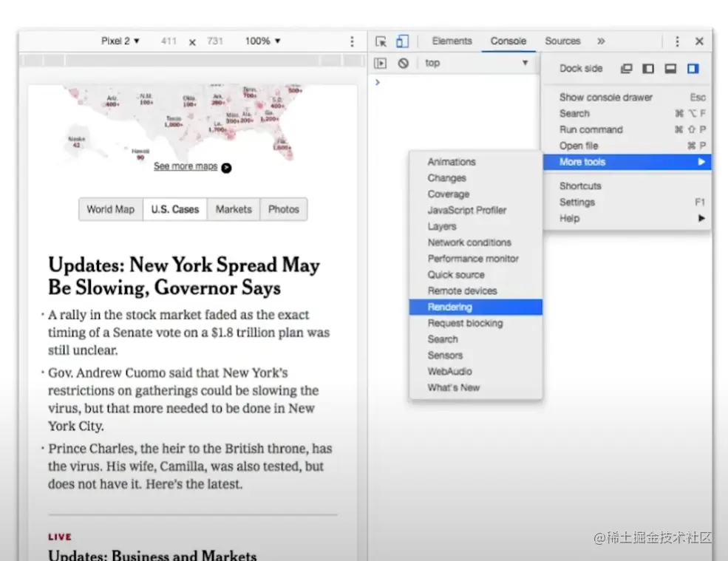728x561 pixels.
Task: Expand more DevTools tabs chevron
Action: point(601,41)
